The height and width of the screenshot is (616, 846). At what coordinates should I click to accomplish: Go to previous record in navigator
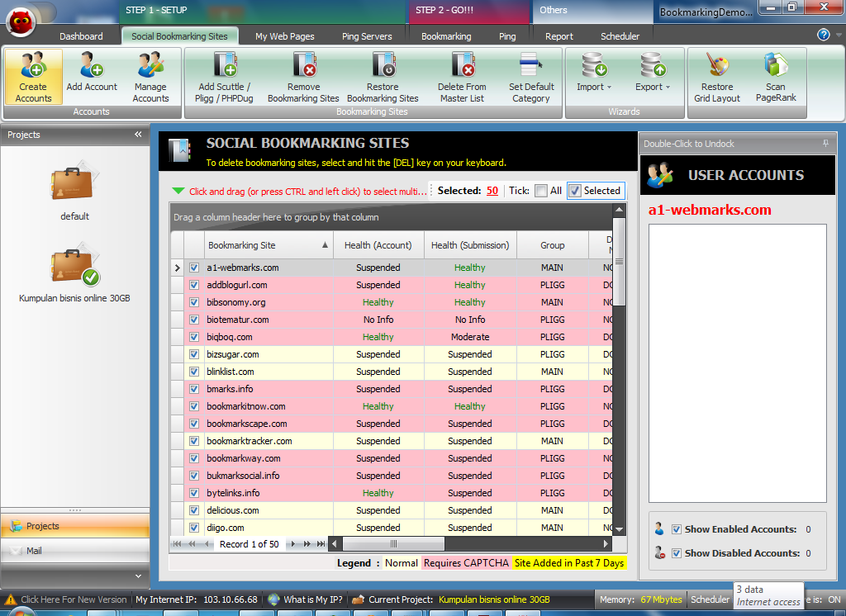[x=207, y=543]
